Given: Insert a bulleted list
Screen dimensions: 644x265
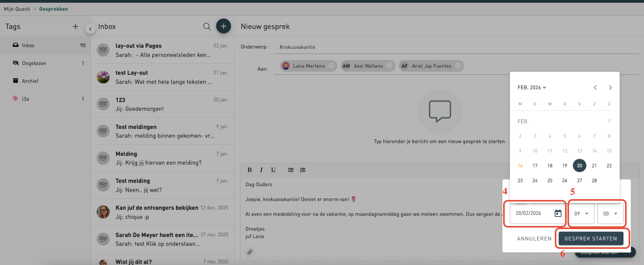Looking at the screenshot, I should coord(291,170).
